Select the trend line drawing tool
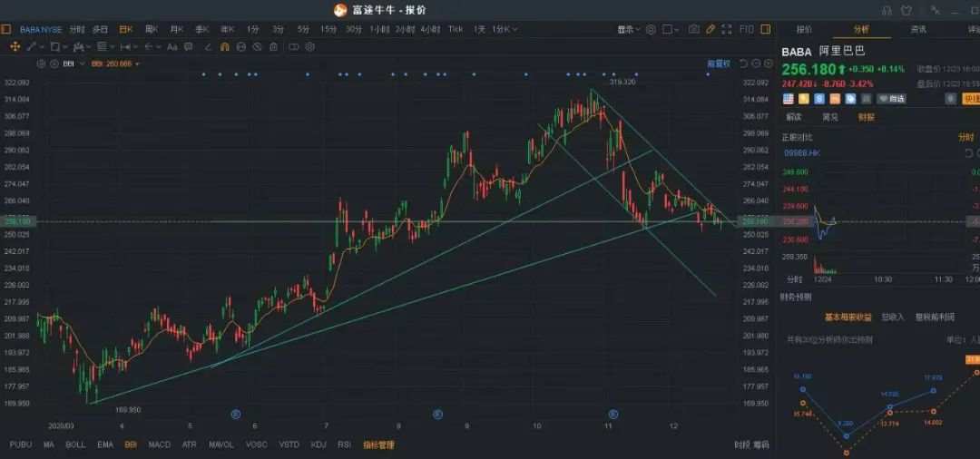This screenshot has height=459, width=980. pyautogui.click(x=31, y=47)
